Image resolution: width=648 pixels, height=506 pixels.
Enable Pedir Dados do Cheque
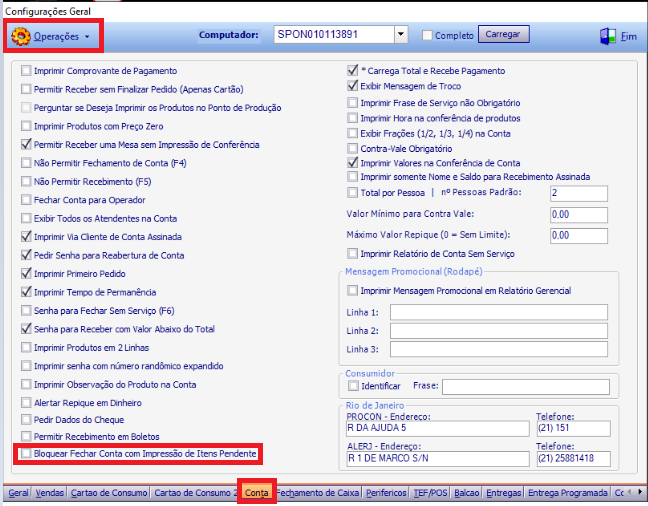(26, 420)
